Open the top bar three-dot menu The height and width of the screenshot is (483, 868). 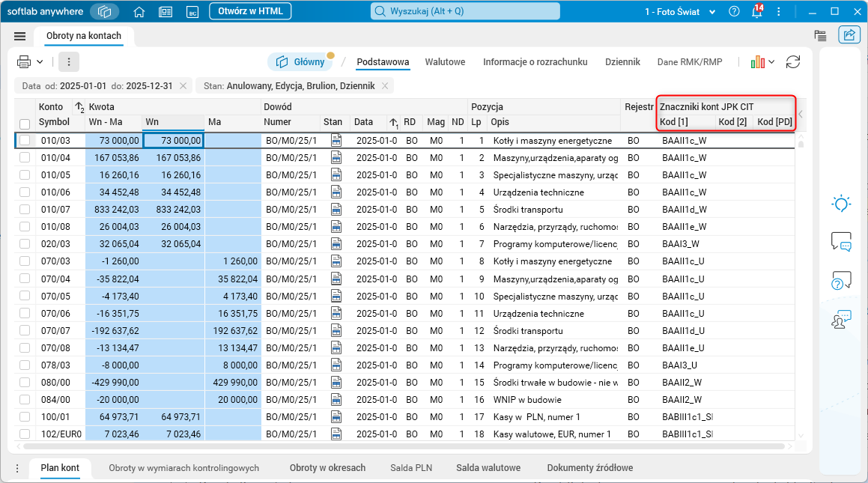click(779, 12)
